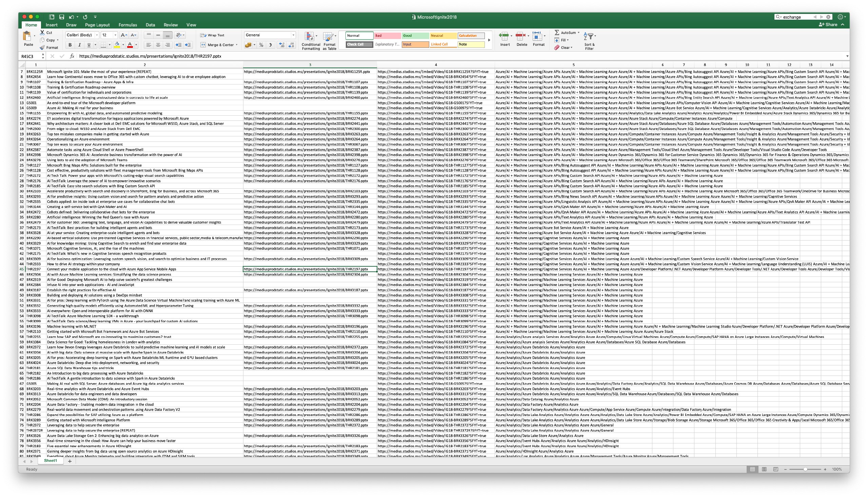Cut the selection with the scissors icon

(42, 33)
